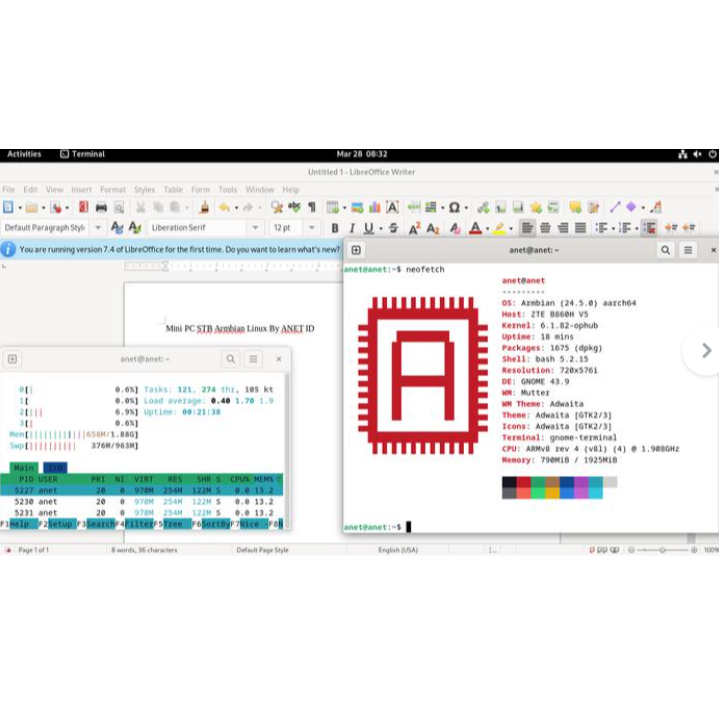Expand the Liberation Serif font name dropdown
The image size is (719, 719).
tap(256, 228)
